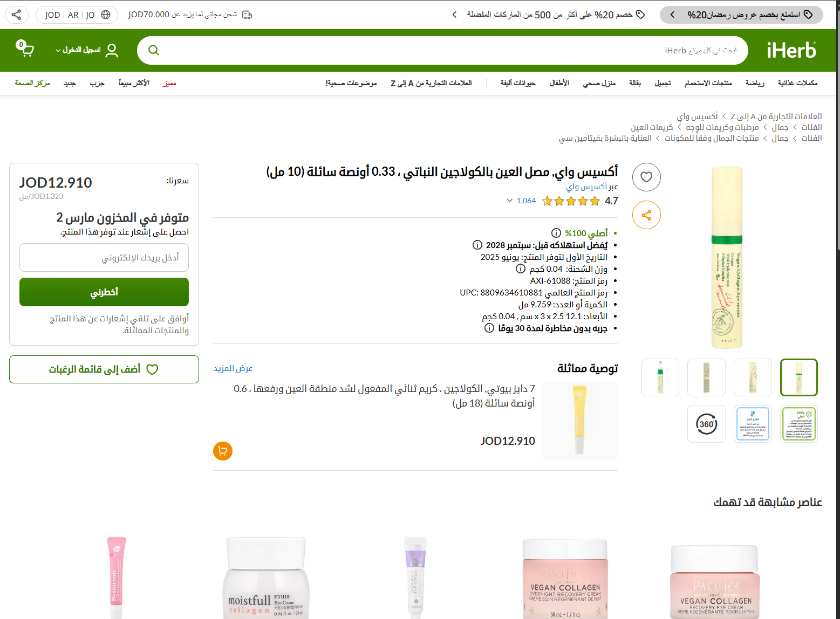Viewport: 840px width, 619px height.
Task: Click next arrow on promo banner
Action: (x=454, y=15)
